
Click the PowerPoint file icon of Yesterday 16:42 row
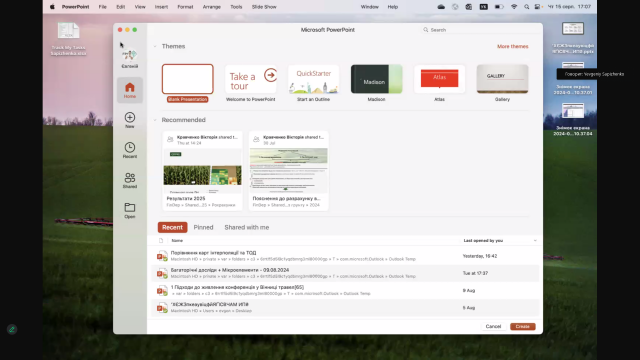pos(162,256)
